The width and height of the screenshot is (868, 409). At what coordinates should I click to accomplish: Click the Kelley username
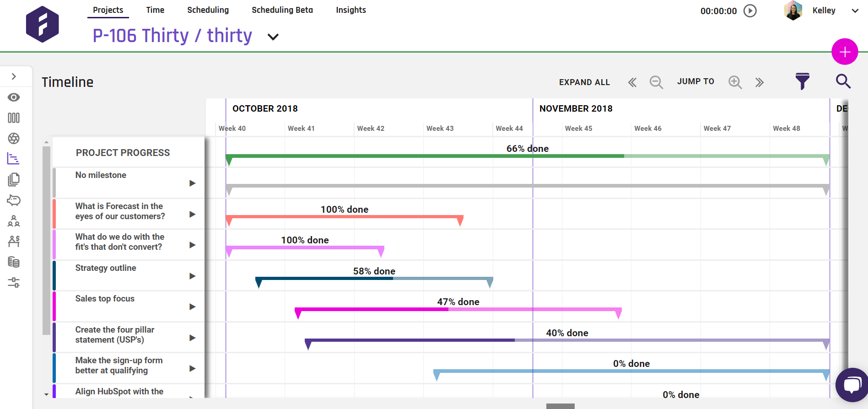[824, 11]
